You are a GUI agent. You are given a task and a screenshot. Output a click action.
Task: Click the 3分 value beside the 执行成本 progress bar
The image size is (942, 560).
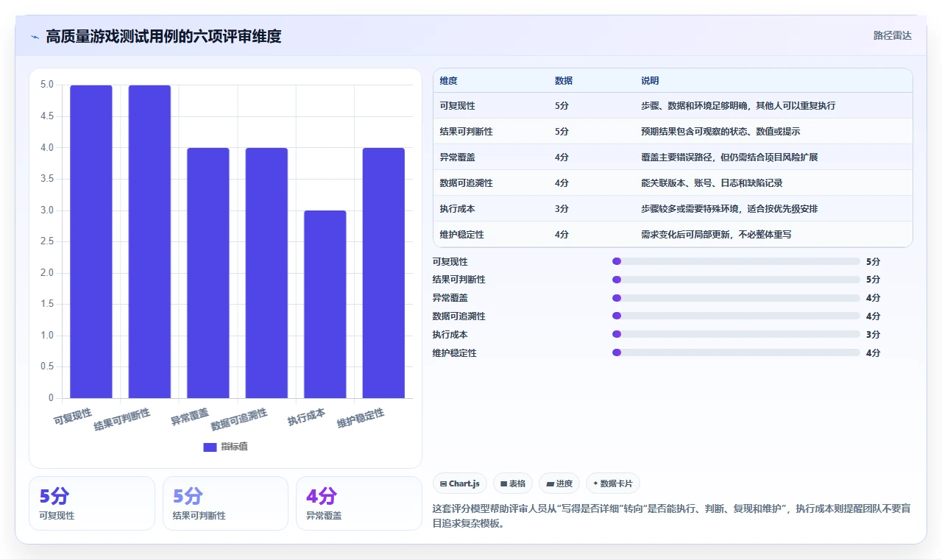873,335
